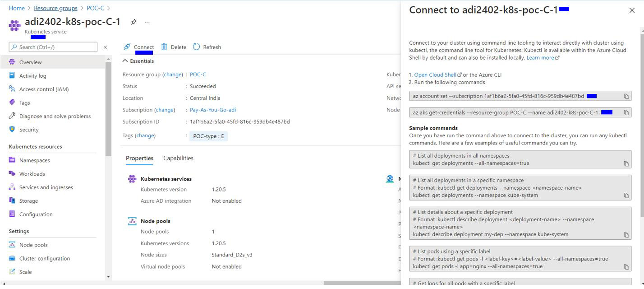Open the more options ellipsis menu

pos(147,22)
